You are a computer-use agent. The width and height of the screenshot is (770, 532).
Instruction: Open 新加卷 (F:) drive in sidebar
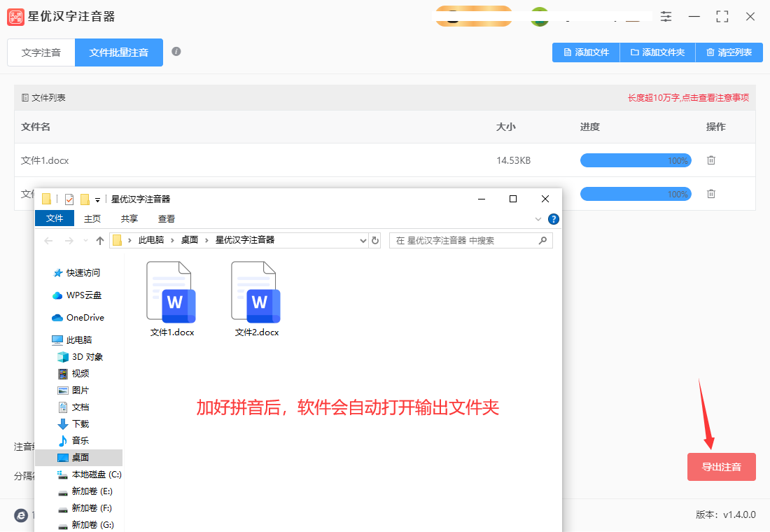pyautogui.click(x=85, y=508)
